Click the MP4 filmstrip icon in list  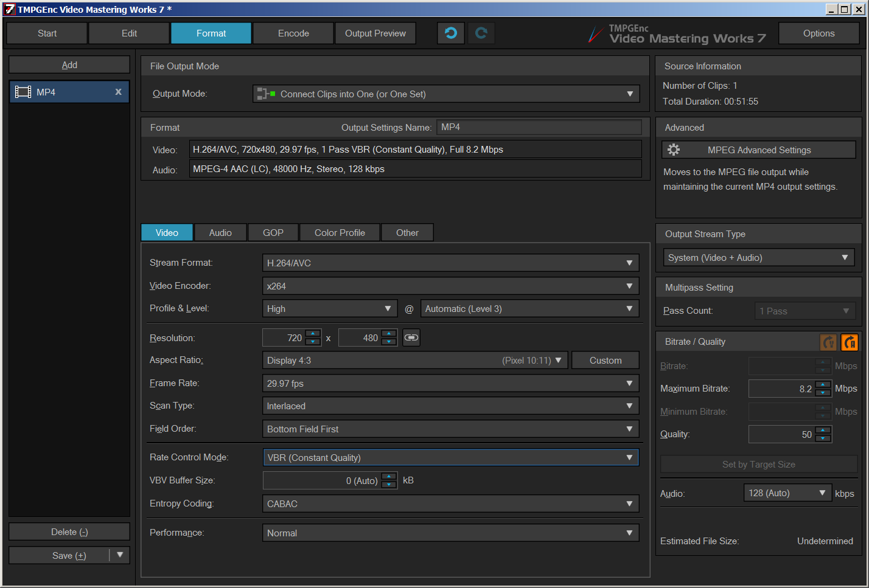[x=23, y=92]
